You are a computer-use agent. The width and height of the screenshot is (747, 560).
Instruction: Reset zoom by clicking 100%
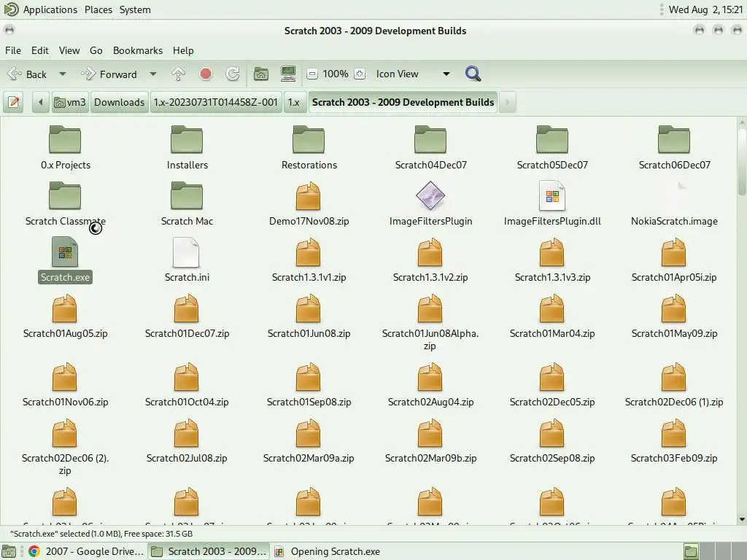336,74
